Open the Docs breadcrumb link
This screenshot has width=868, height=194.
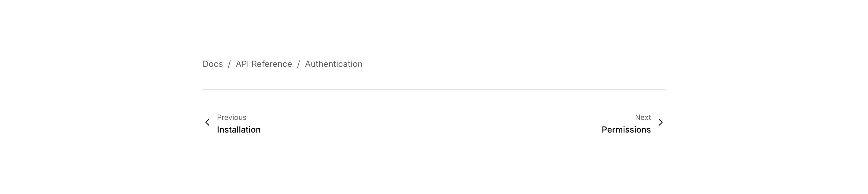pos(212,64)
